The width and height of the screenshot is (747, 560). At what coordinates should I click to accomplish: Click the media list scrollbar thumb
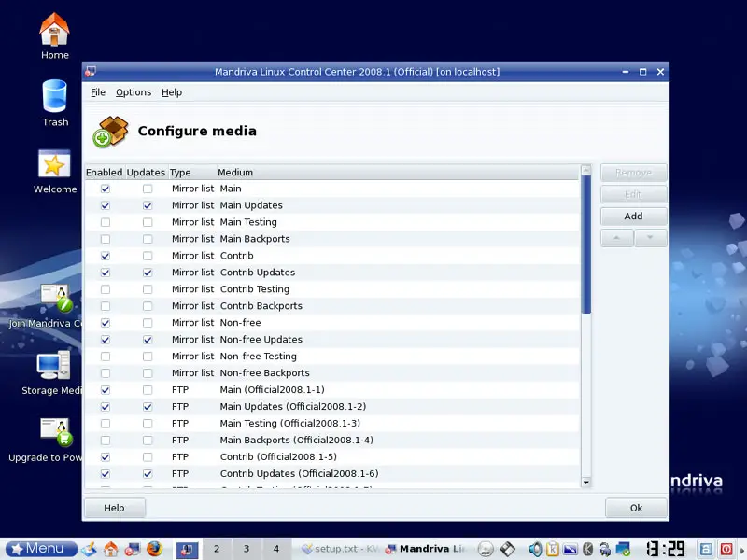click(x=586, y=245)
